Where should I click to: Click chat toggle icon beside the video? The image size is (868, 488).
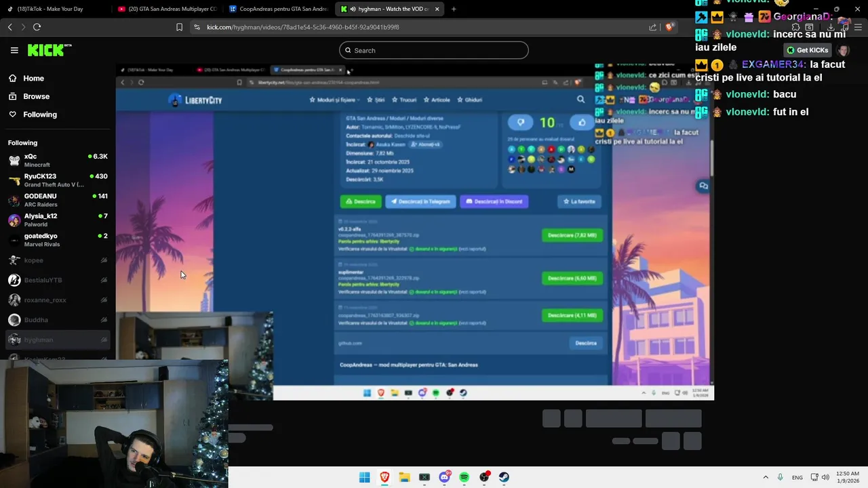(703, 186)
